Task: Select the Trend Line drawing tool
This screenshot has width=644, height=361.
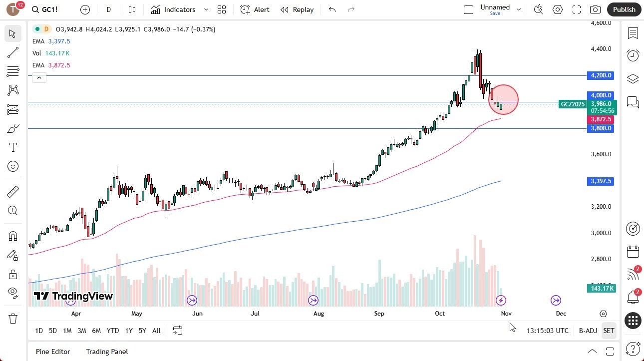Action: 13,52
